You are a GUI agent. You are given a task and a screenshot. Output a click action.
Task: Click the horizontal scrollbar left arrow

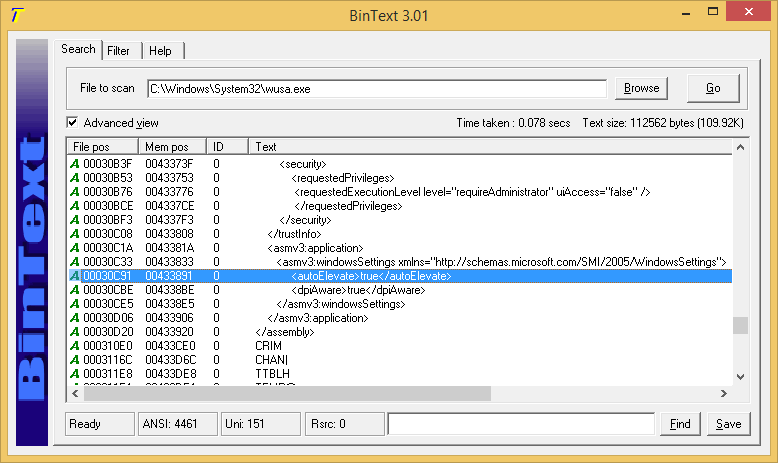75,394
